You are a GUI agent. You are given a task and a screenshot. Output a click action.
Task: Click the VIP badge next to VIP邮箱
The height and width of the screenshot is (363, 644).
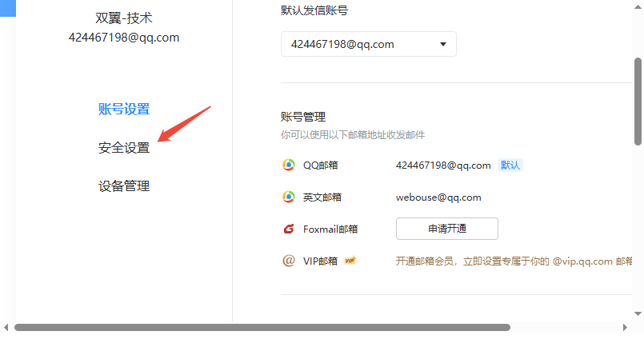tap(350, 261)
